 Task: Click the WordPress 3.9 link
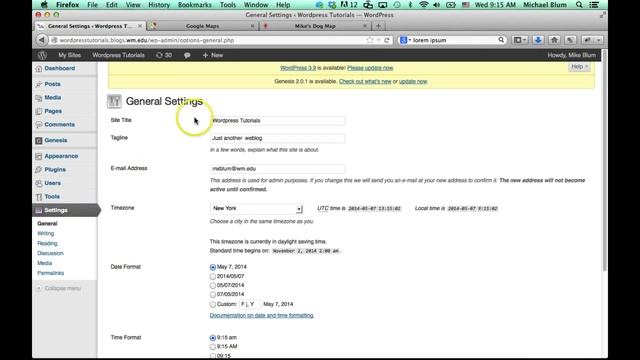pyautogui.click(x=298, y=68)
